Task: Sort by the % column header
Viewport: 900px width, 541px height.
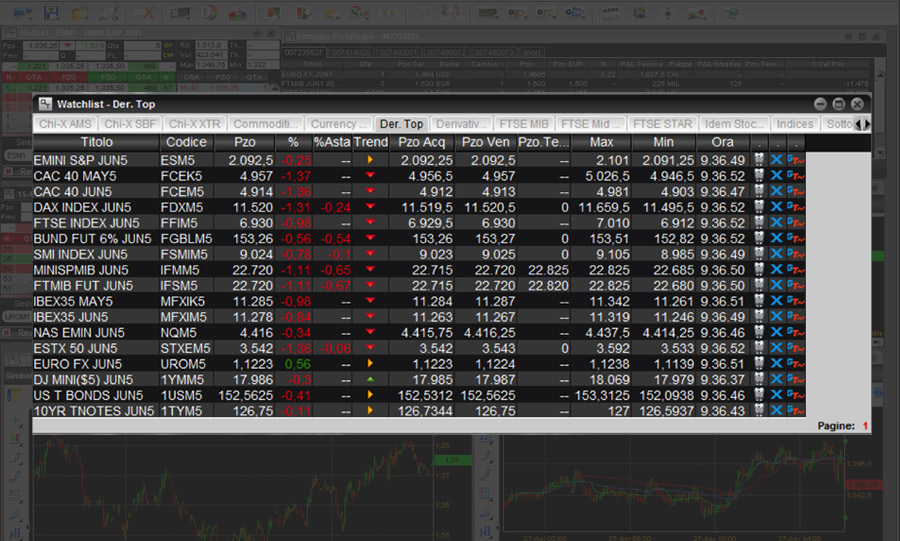Action: 293,142
